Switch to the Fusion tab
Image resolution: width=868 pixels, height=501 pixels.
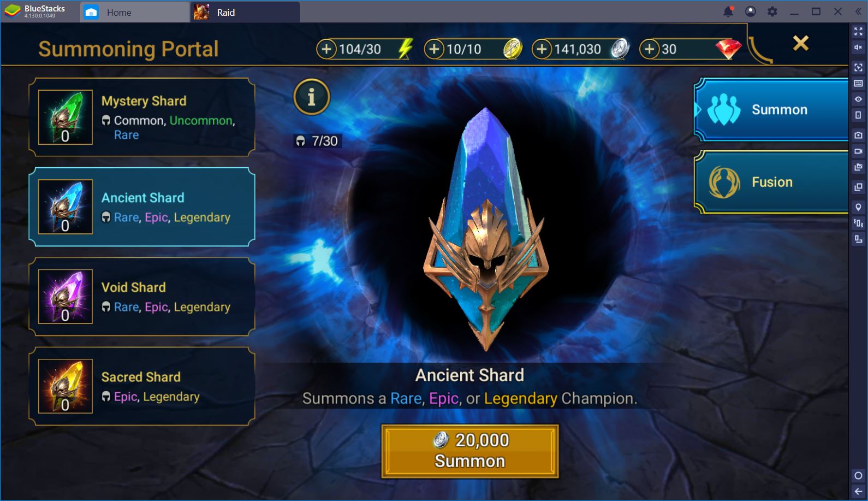click(x=771, y=182)
